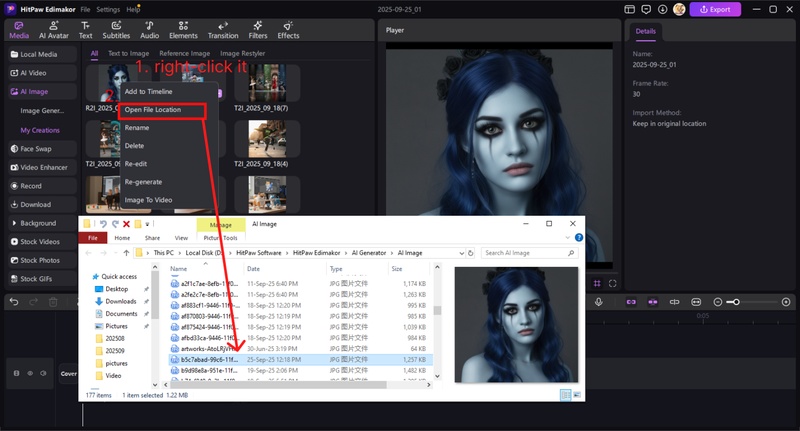Click the Explorer Search AI Image field
Image resolution: width=800 pixels, height=431 pixels.
click(529, 253)
